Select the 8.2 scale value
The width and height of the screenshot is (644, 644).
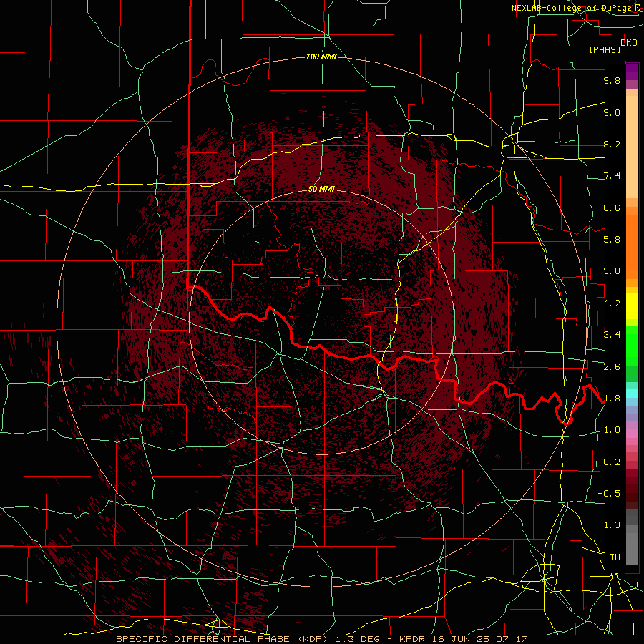pyautogui.click(x=612, y=144)
